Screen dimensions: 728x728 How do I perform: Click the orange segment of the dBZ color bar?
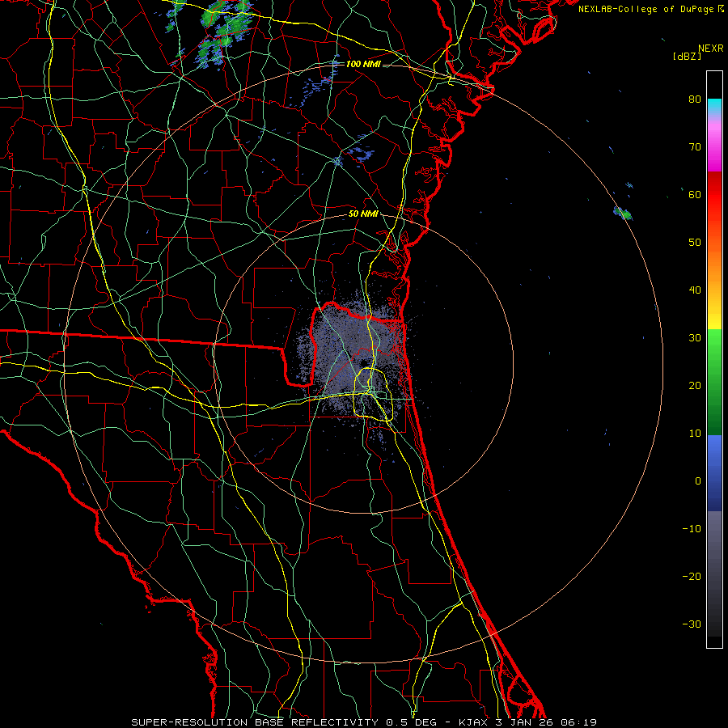(x=714, y=269)
